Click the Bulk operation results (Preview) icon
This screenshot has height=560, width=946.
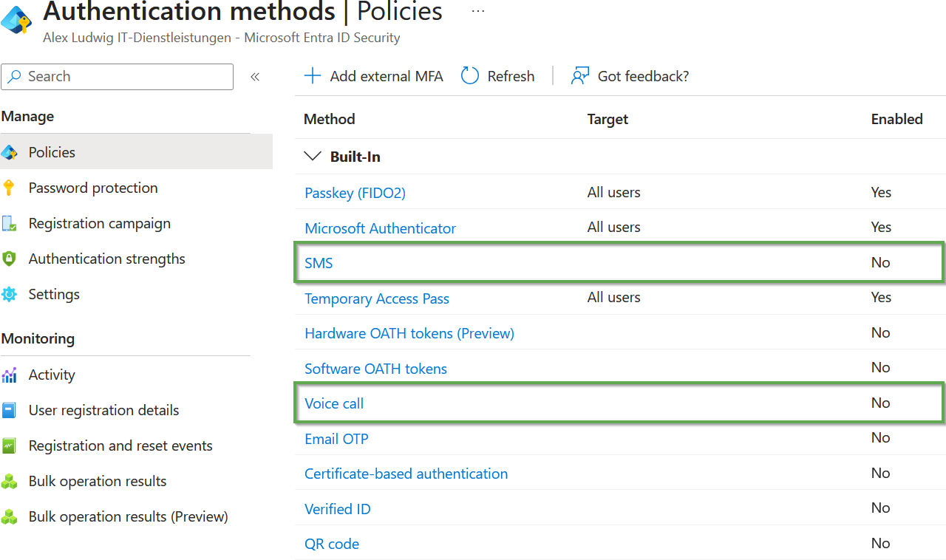(x=9, y=517)
